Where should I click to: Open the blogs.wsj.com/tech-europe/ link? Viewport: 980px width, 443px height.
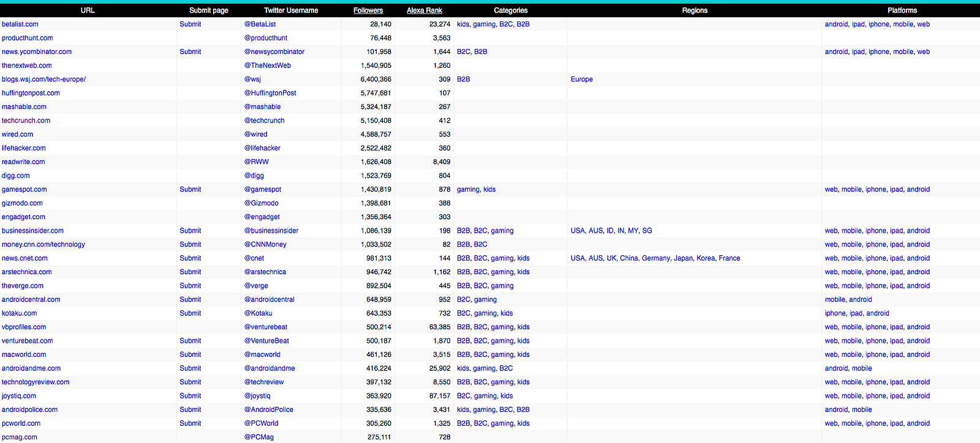[x=44, y=80]
